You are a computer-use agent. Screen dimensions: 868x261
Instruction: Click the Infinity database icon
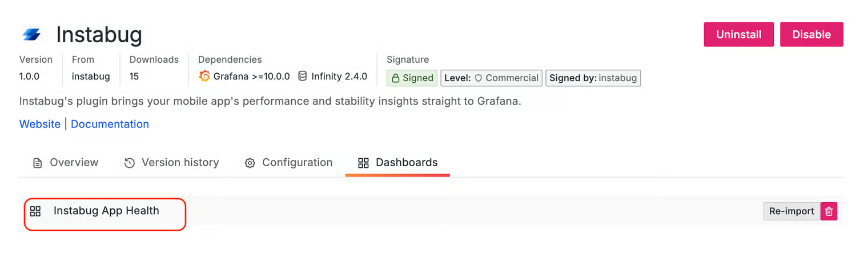303,76
